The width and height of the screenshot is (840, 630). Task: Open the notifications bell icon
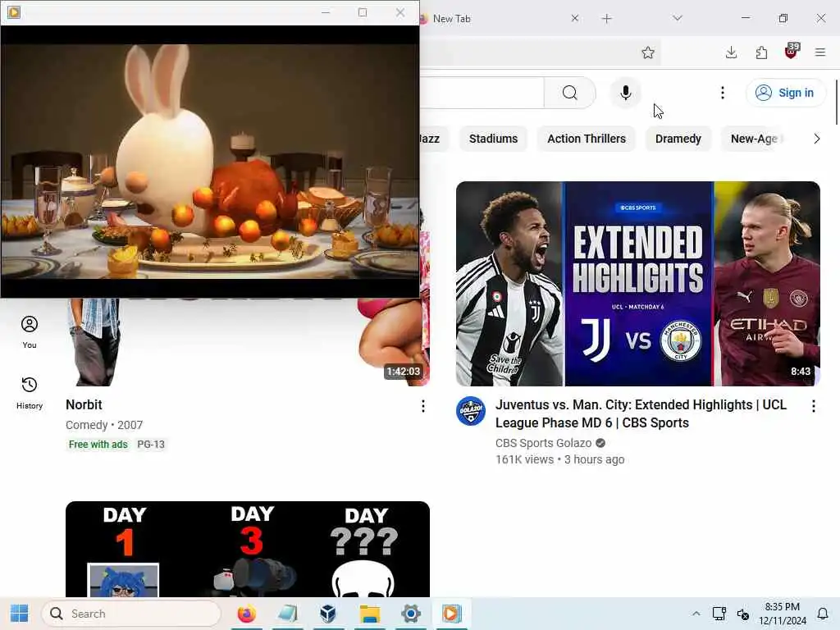point(823,614)
